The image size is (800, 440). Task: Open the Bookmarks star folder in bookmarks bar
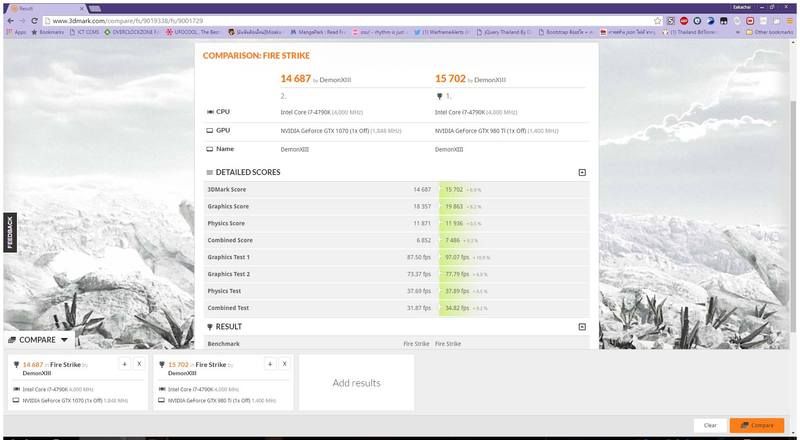[x=47, y=32]
